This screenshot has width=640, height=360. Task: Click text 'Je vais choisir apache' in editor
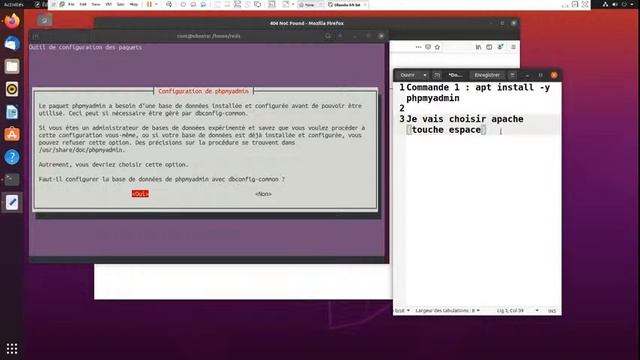tap(465, 119)
